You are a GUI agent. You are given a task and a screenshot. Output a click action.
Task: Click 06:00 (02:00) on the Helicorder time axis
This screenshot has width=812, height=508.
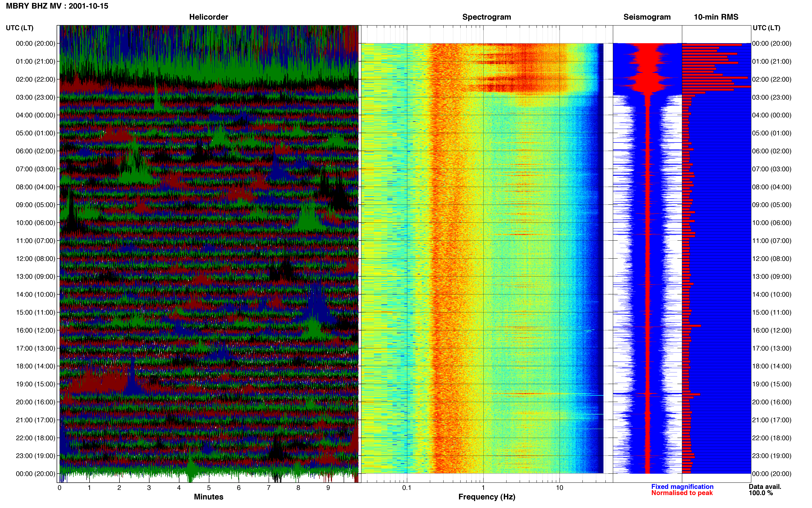(36, 151)
